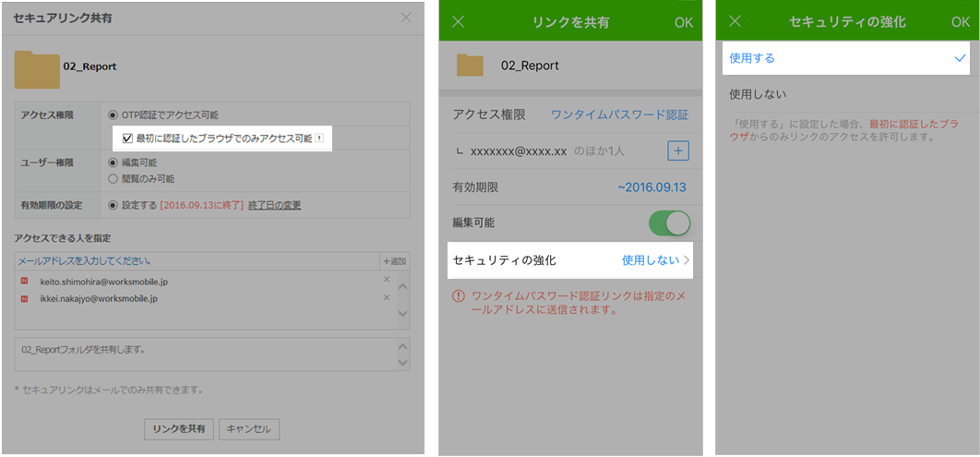Select 設定する expiration radio button
Viewport: 980px width, 457px height.
pyautogui.click(x=113, y=205)
